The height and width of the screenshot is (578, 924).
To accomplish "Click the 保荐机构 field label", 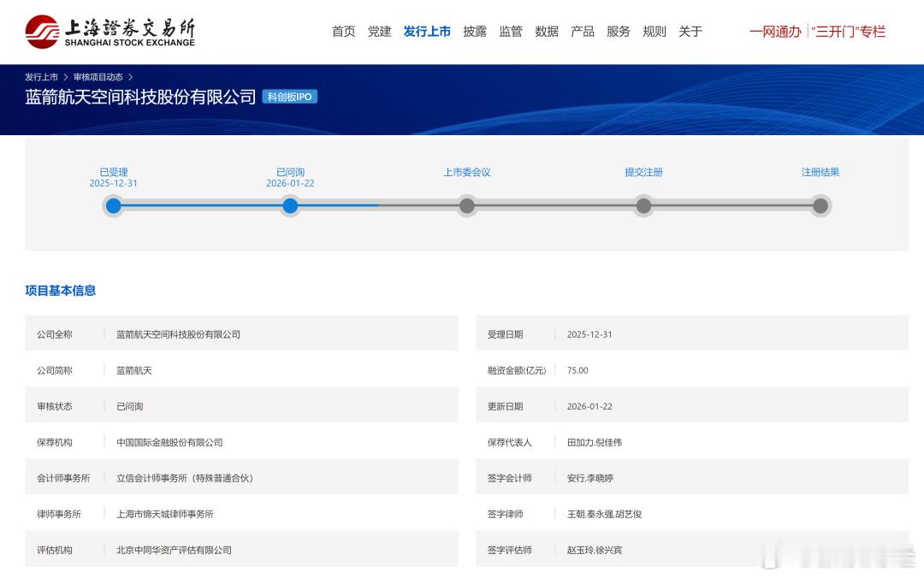I will point(54,442).
